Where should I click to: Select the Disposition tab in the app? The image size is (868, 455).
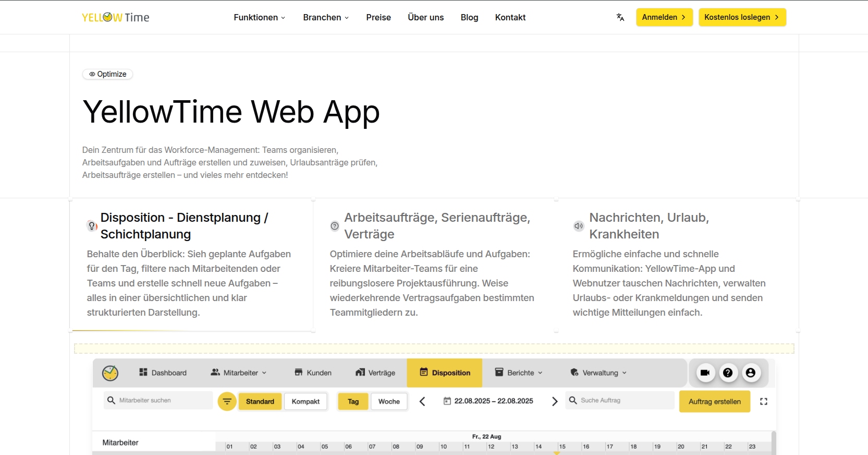445,373
